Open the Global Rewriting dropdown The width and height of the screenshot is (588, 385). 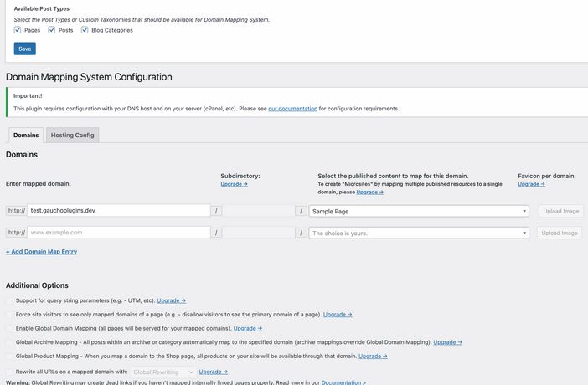[163, 372]
